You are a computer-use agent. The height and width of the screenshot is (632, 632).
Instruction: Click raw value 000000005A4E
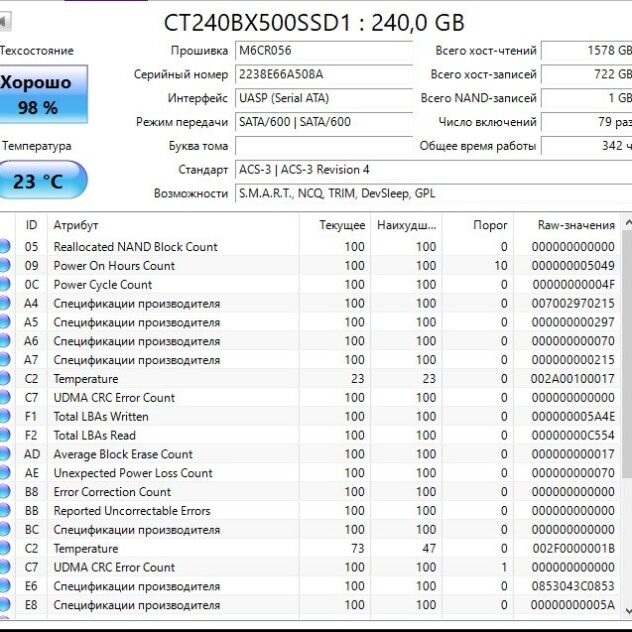point(573,416)
